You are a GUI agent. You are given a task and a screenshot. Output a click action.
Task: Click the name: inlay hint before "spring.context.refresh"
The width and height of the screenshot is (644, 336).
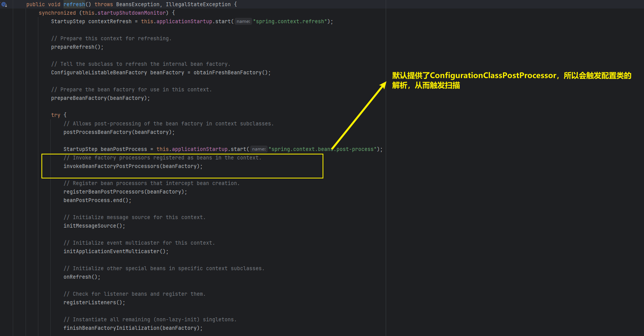click(243, 22)
